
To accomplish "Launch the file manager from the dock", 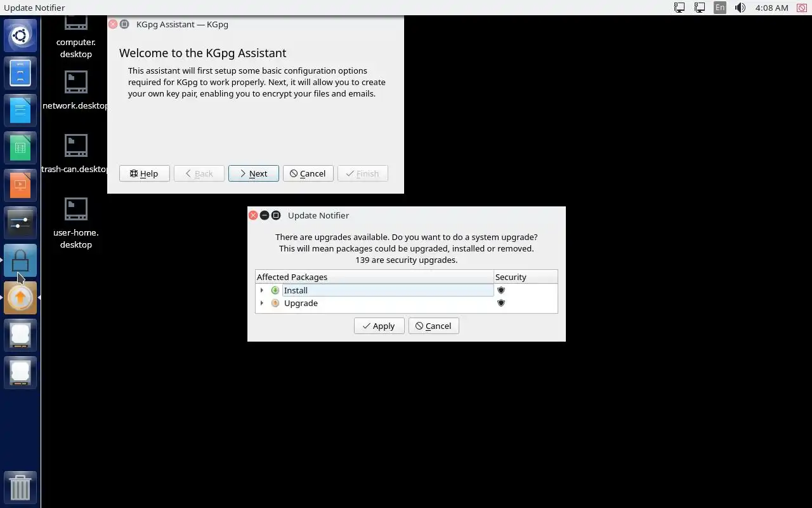I will coord(20,73).
